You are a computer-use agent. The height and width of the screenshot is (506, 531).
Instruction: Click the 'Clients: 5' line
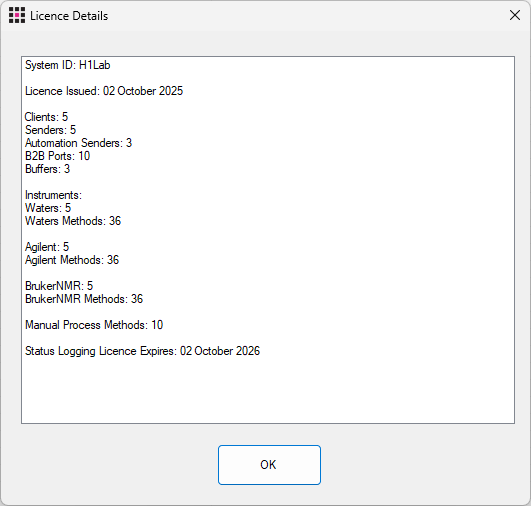click(46, 117)
